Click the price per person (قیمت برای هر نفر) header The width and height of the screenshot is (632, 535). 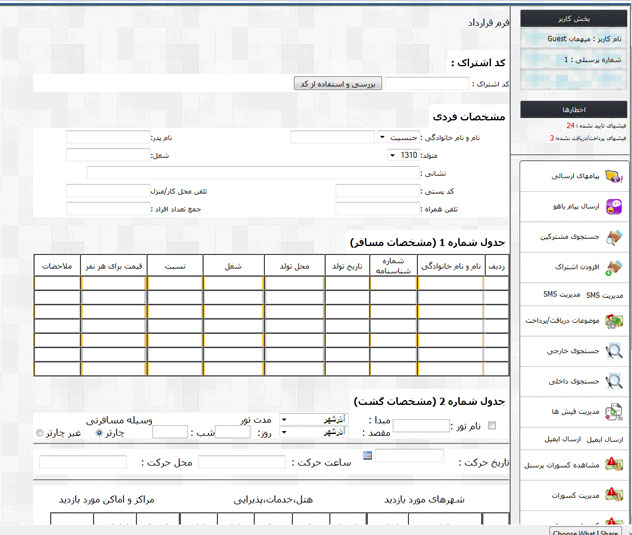(114, 266)
